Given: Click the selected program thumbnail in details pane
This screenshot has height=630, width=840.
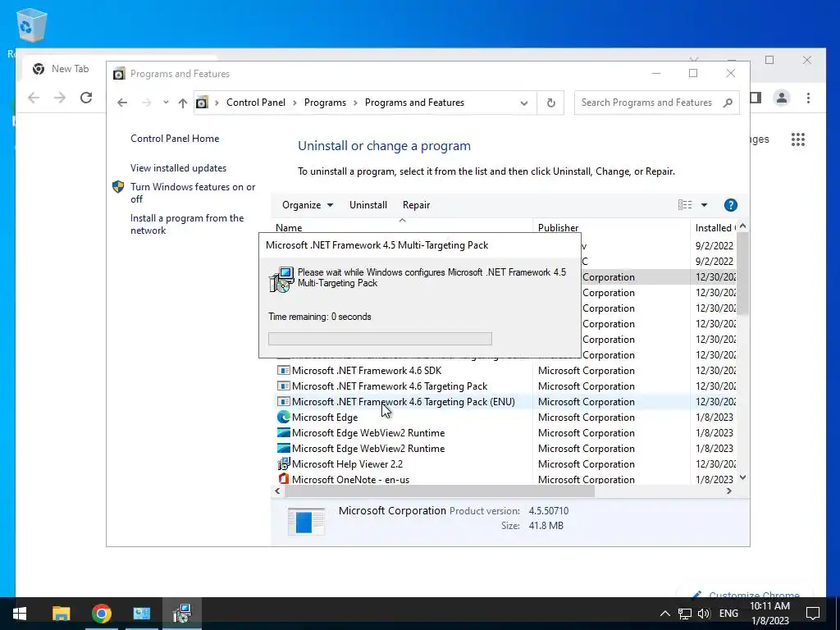Looking at the screenshot, I should click(x=306, y=521).
